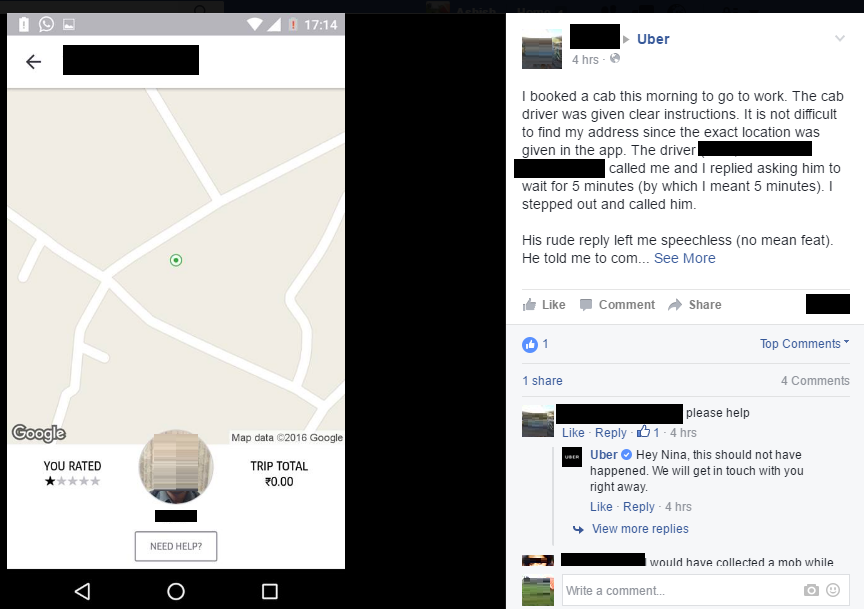The image size is (864, 609).
Task: Open the post options chevron
Action: 840,38
